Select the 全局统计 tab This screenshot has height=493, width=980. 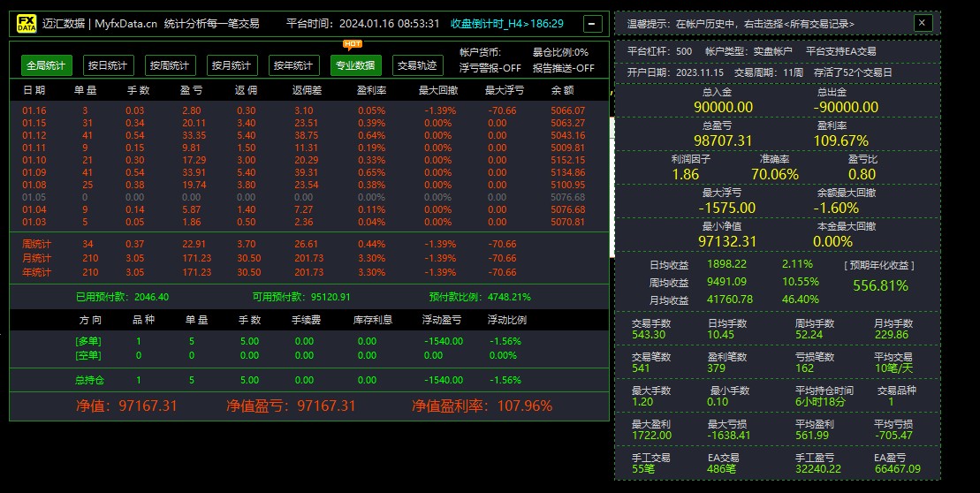[46, 65]
